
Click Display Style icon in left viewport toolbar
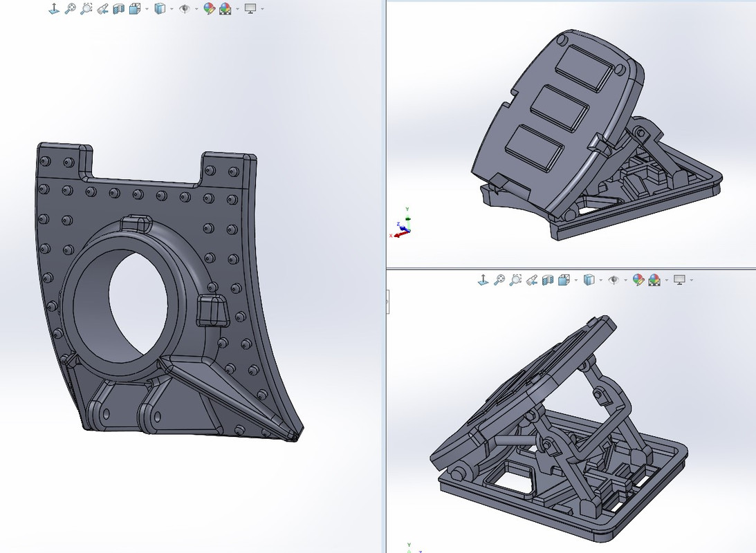160,9
